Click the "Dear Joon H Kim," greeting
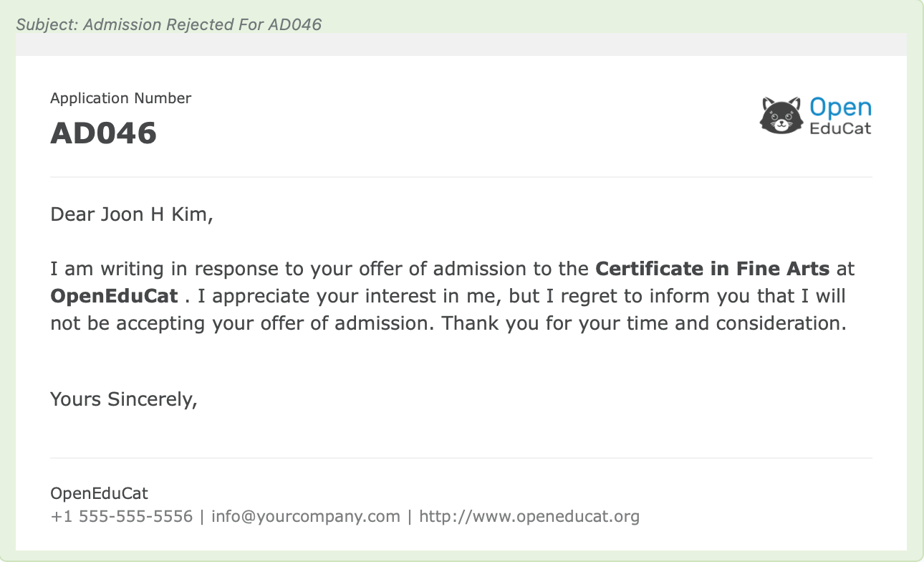This screenshot has height=562, width=924. [131, 214]
